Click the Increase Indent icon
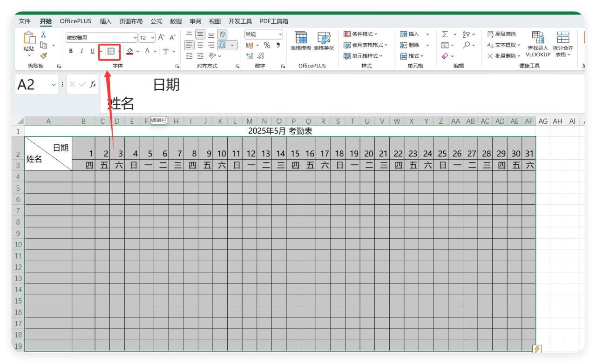 click(x=200, y=56)
